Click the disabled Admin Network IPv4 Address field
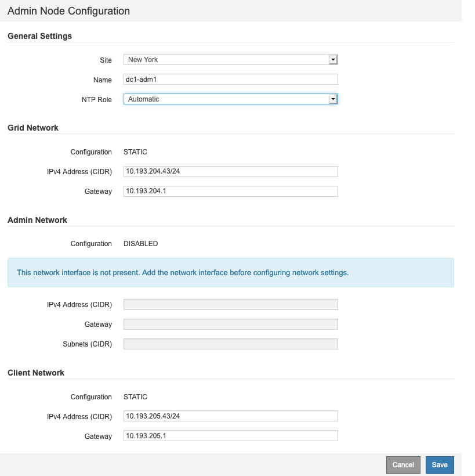Image resolution: width=475 pixels, height=476 pixels. [x=230, y=304]
